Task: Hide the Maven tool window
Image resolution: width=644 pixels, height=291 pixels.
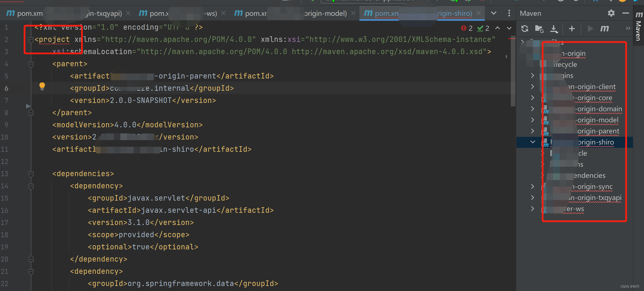Action: [626, 13]
